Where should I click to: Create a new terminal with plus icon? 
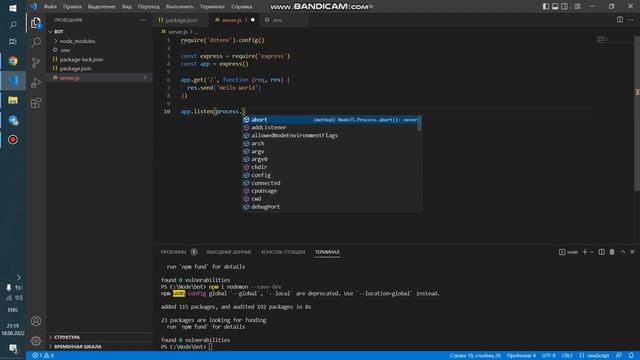584,252
